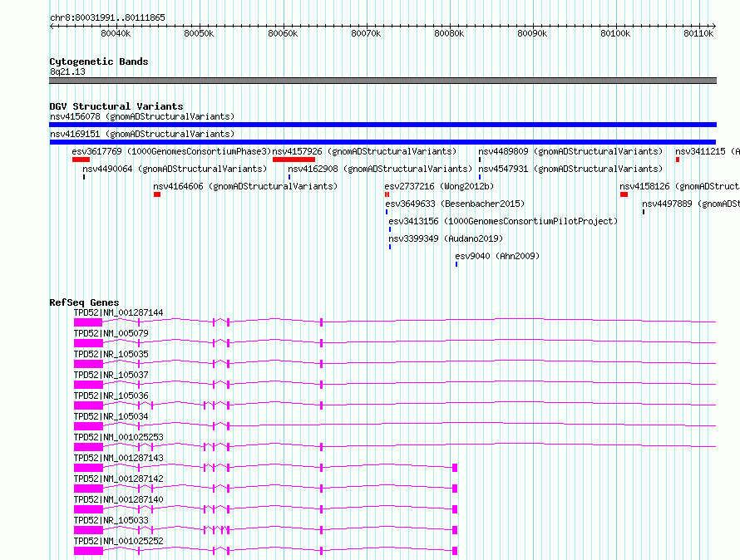Viewport: 740px width, 560px height.
Task: Click the 80060k ruler tick label
Action: pos(283,33)
